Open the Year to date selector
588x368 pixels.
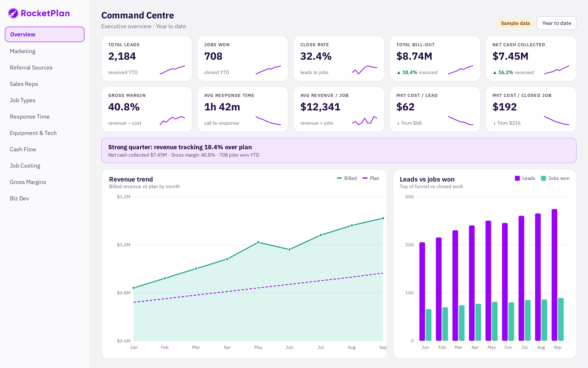point(556,23)
